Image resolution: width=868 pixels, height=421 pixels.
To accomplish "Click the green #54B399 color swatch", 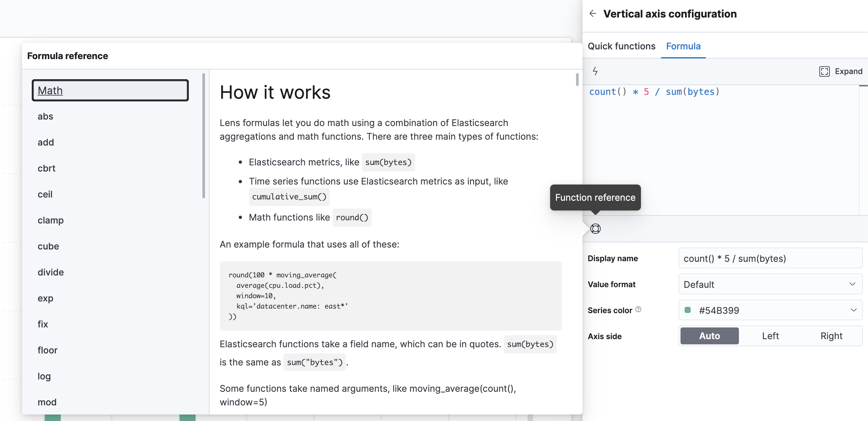I will (687, 310).
